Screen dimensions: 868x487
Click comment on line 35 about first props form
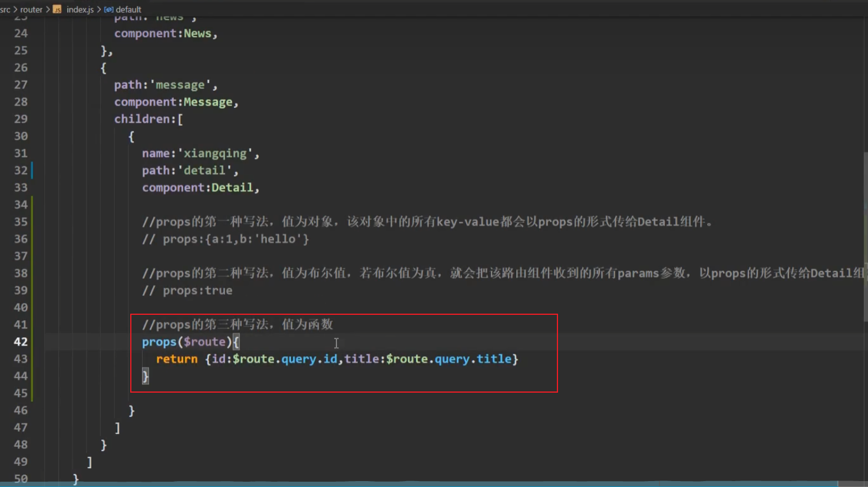428,222
